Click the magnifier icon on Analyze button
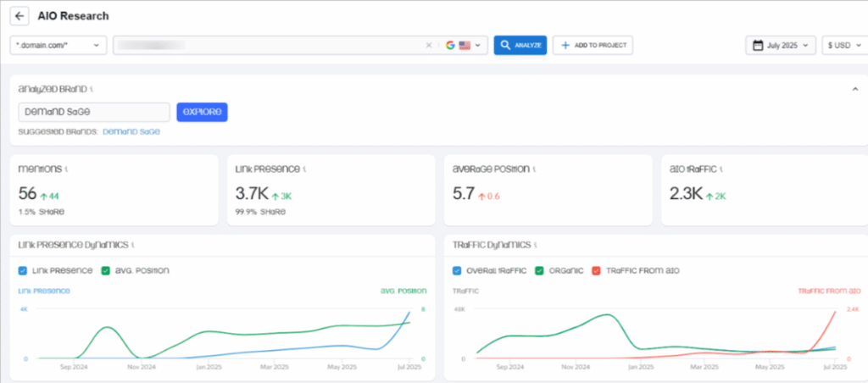Screen dimensions: 868x383 (x=505, y=46)
